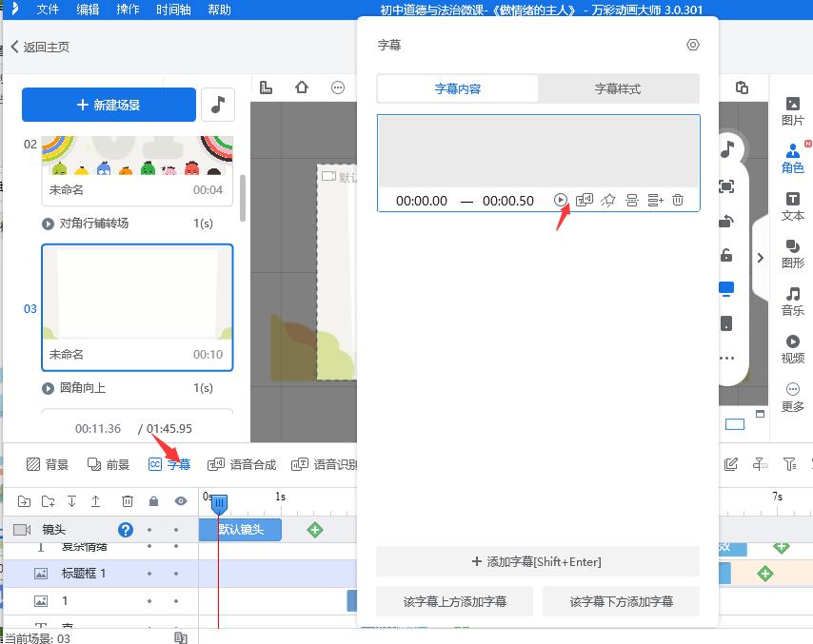Click the 添加字幕 add subtitle button

click(x=538, y=561)
